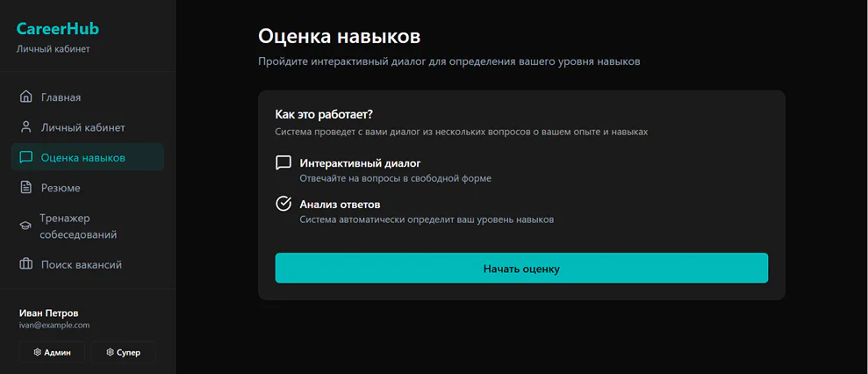
Task: Go to Личный кабинет in sidebar menu
Action: tap(82, 127)
